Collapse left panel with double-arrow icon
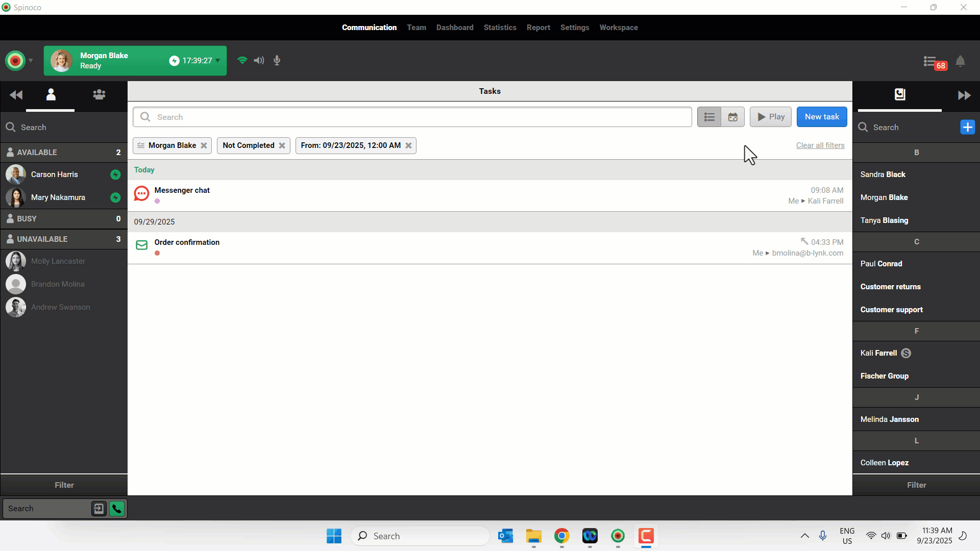The image size is (980, 551). pos(16,95)
